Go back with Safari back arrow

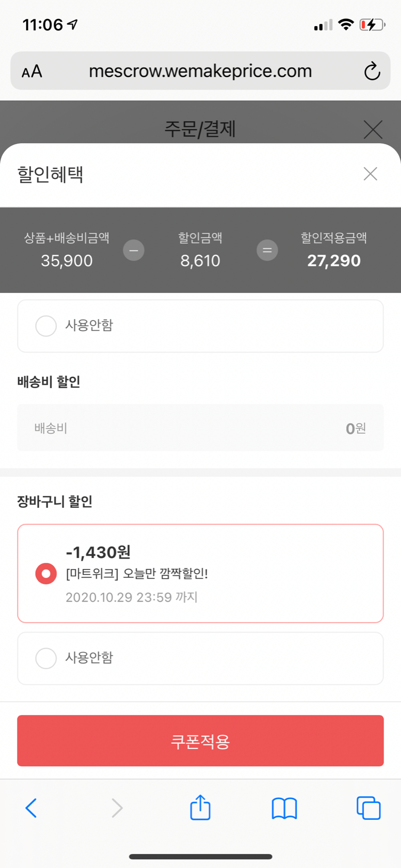(x=31, y=808)
